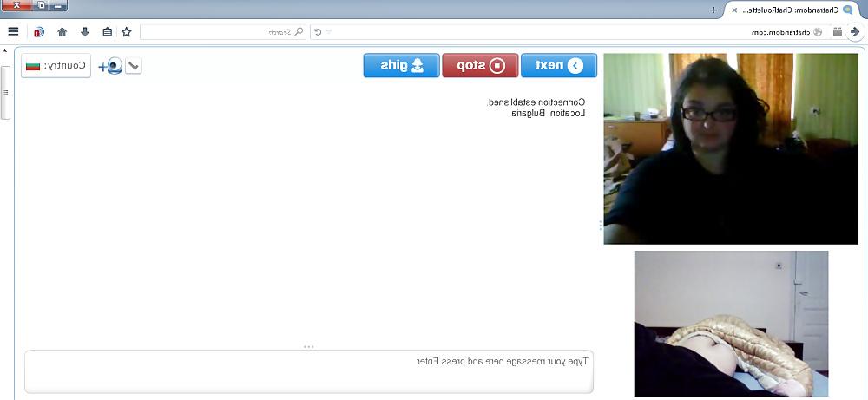Show the bookmarks list icon

[108, 32]
